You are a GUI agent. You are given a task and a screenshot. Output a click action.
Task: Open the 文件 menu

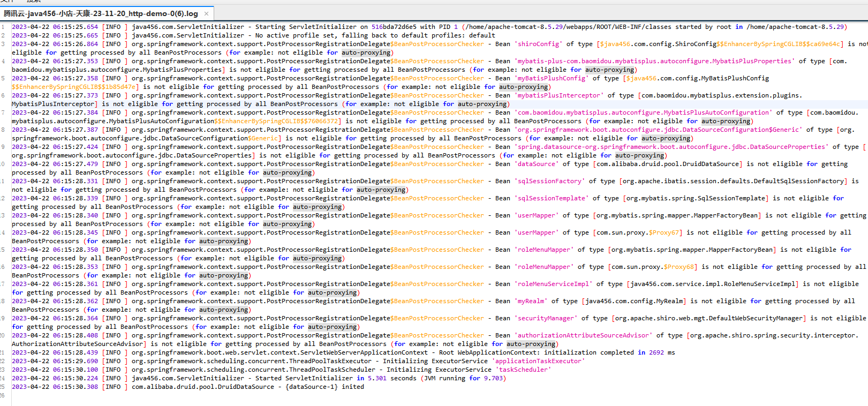(x=7, y=1)
